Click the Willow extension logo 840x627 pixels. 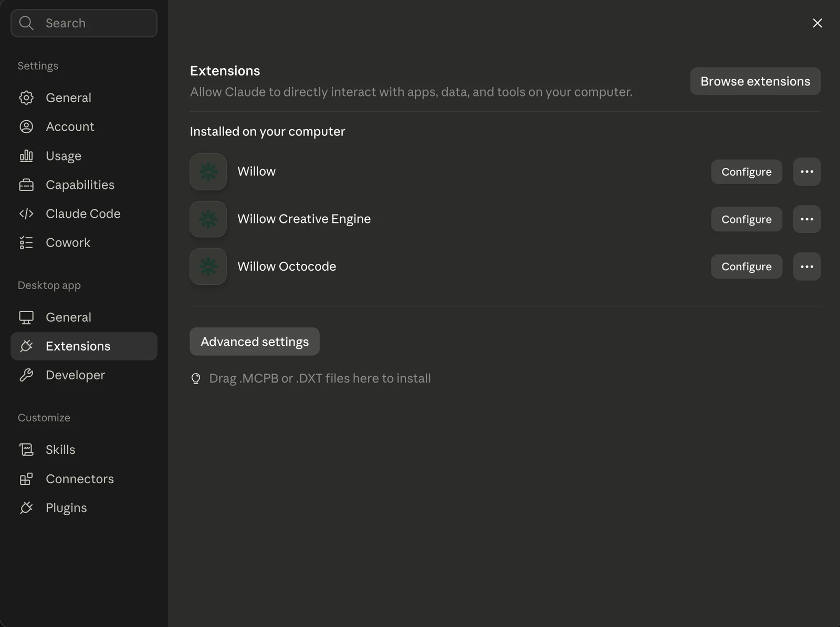(208, 172)
